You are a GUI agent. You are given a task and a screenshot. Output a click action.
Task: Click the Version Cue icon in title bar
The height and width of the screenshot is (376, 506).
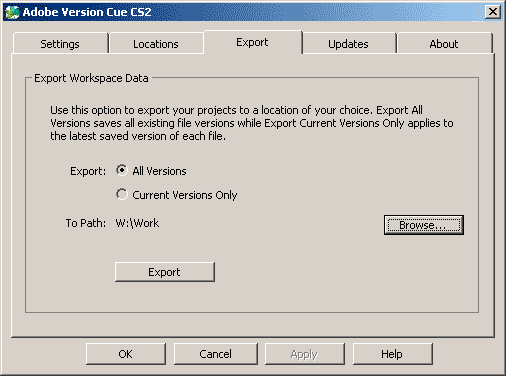(x=12, y=12)
